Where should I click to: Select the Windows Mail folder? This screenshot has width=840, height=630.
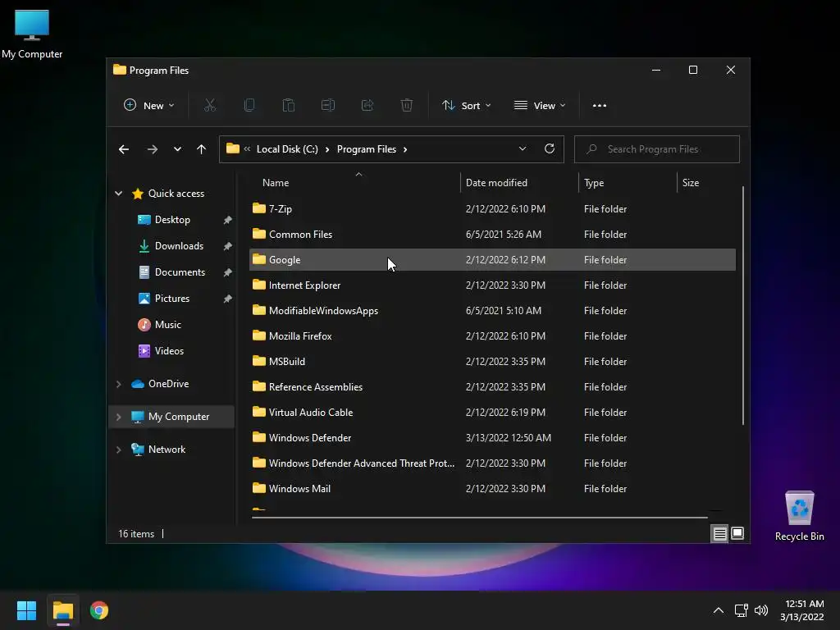[492, 489]
